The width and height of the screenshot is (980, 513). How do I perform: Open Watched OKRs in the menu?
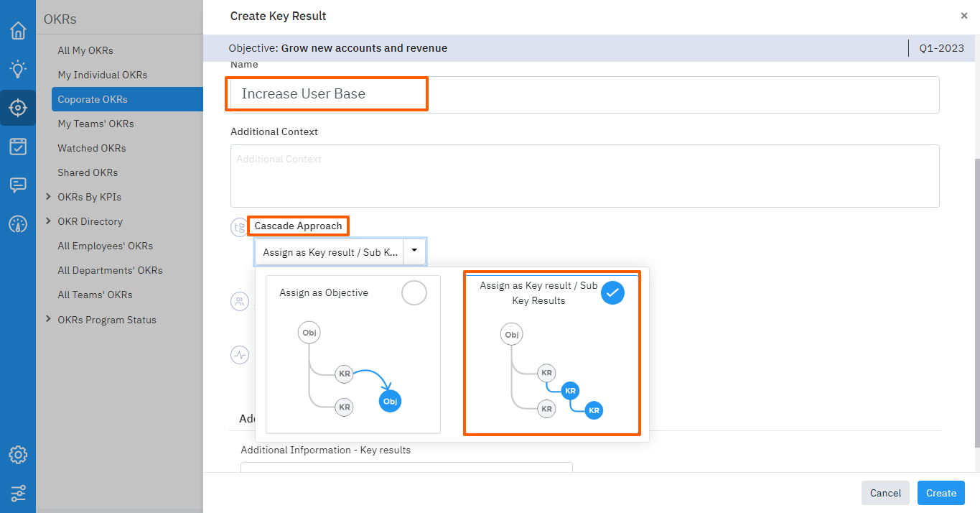pyautogui.click(x=92, y=148)
